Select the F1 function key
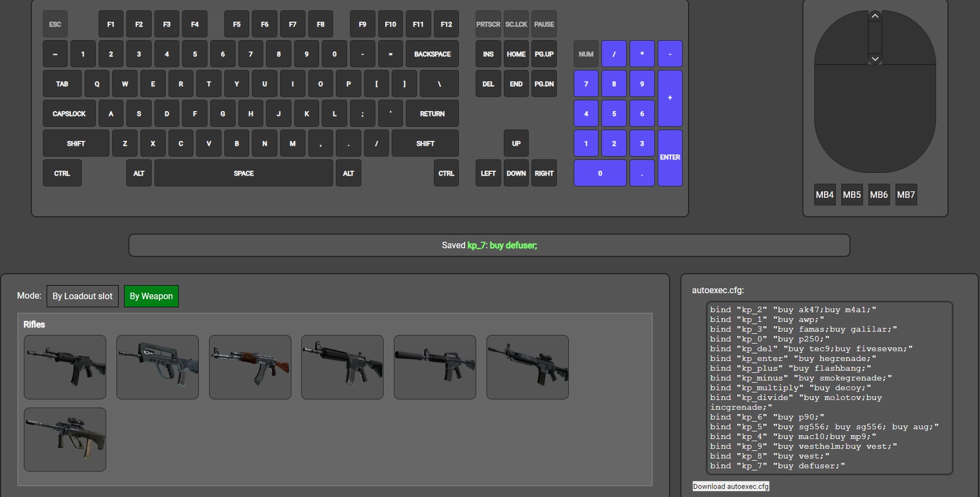The width and height of the screenshot is (980, 497). [111, 24]
